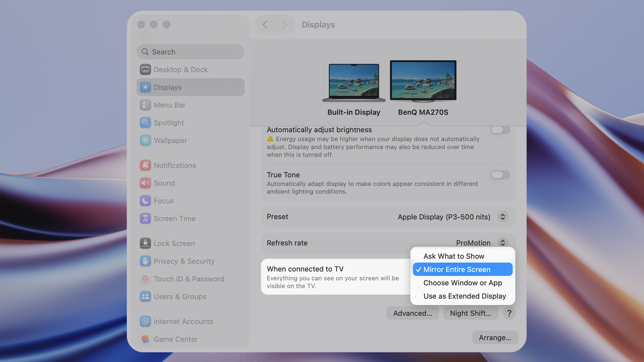Click the Spotlight magnifier icon
The width and height of the screenshot is (644, 362).
(x=145, y=123)
